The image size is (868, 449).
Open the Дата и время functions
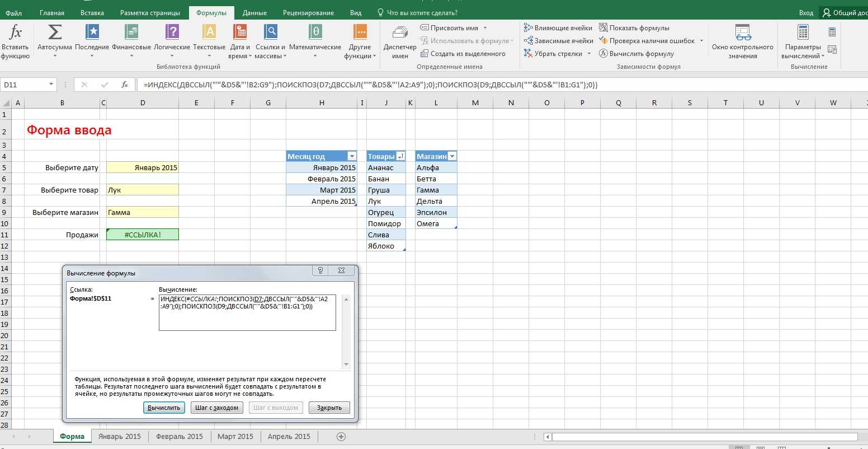[240, 42]
